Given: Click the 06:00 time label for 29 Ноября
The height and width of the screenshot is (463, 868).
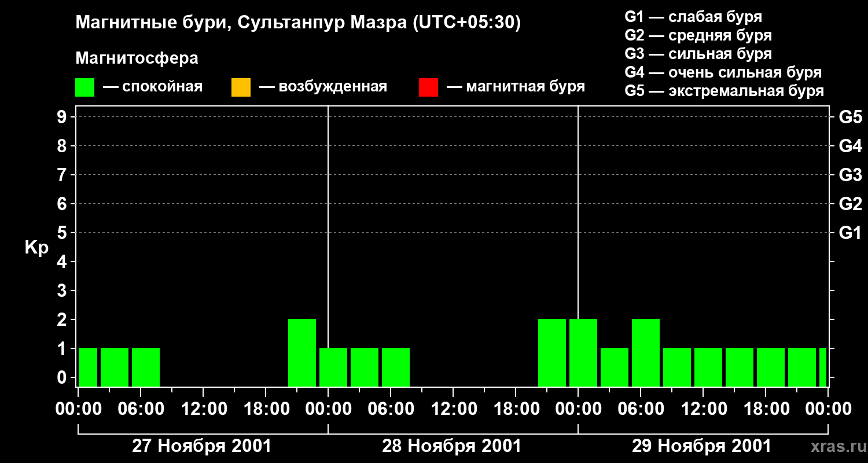Looking at the screenshot, I should (x=641, y=409).
